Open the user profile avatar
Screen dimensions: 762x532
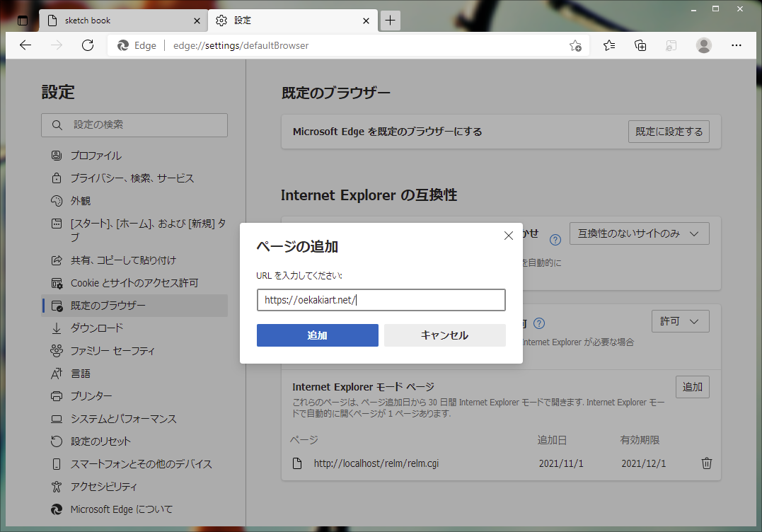tap(704, 45)
